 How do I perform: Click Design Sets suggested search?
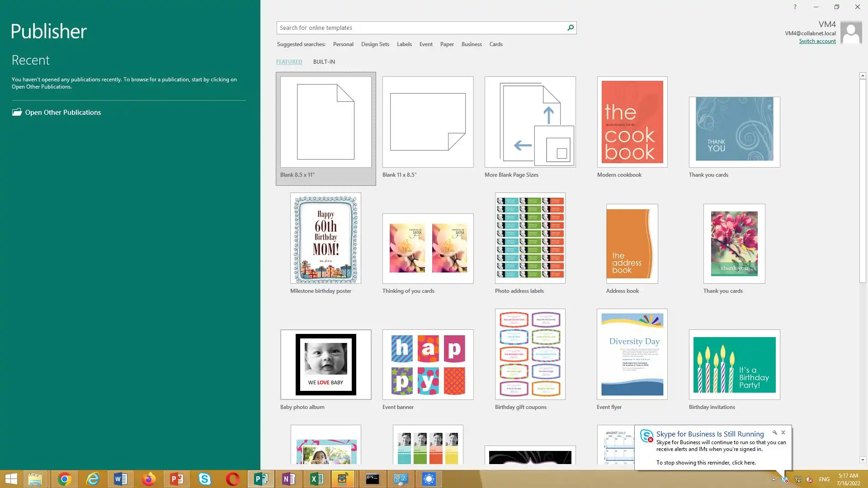pos(375,44)
